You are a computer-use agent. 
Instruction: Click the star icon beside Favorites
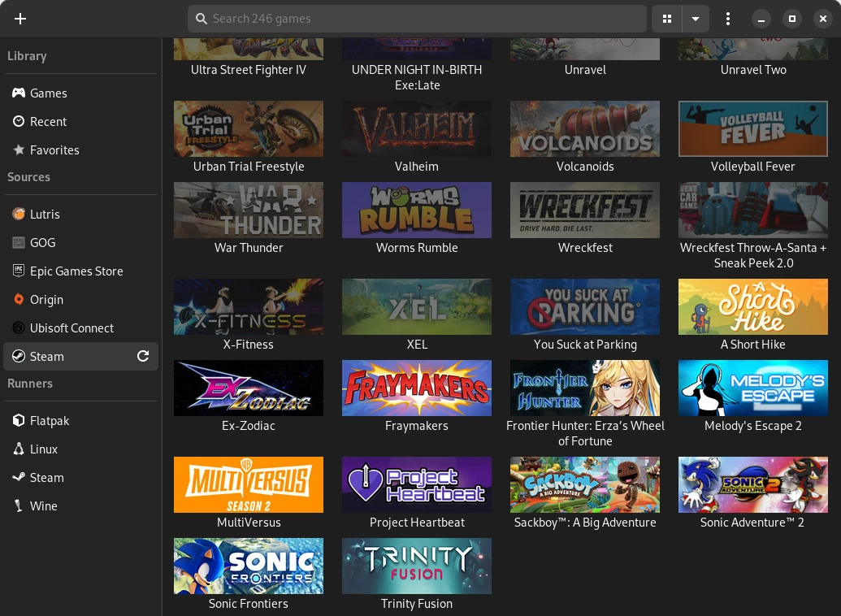[19, 150]
